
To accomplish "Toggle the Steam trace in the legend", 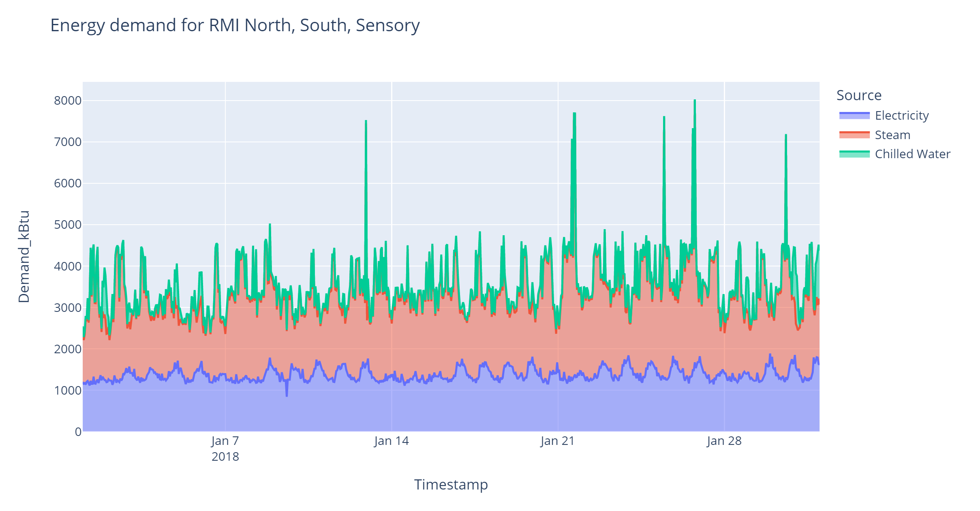I will 893,135.
